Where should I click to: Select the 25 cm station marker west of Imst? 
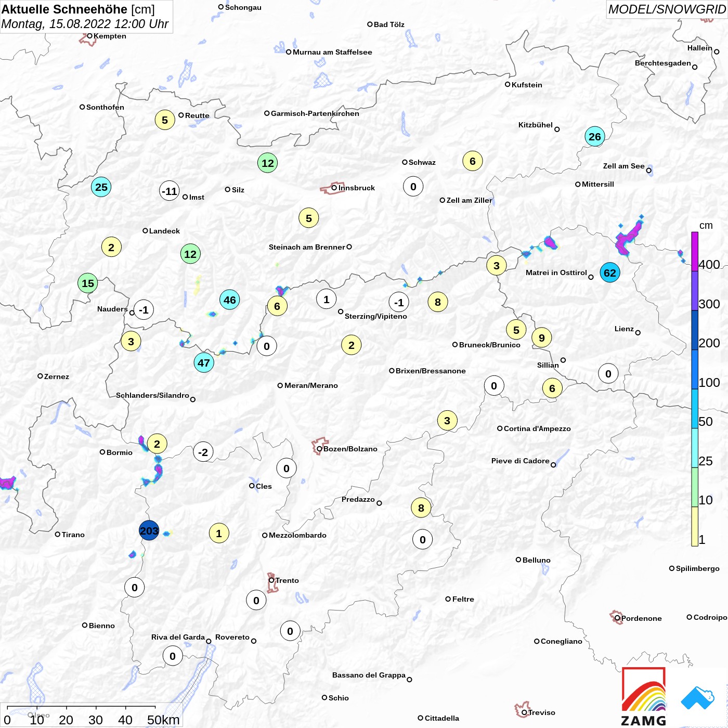coord(101,187)
